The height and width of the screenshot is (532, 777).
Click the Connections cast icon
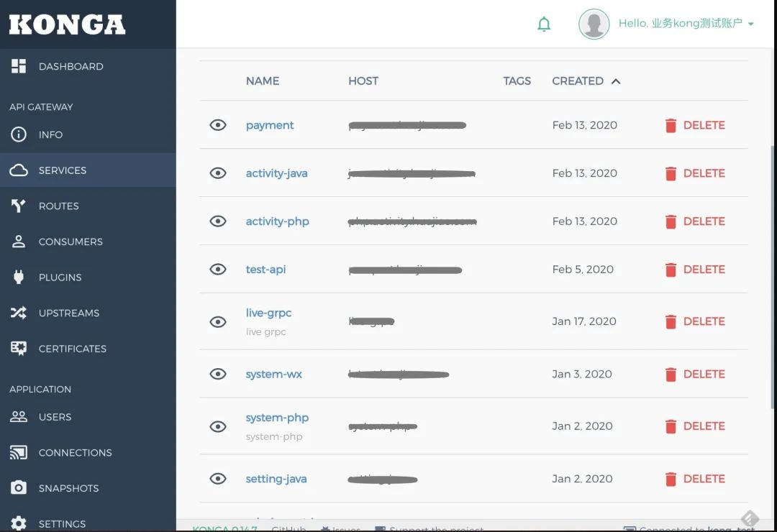coord(19,453)
